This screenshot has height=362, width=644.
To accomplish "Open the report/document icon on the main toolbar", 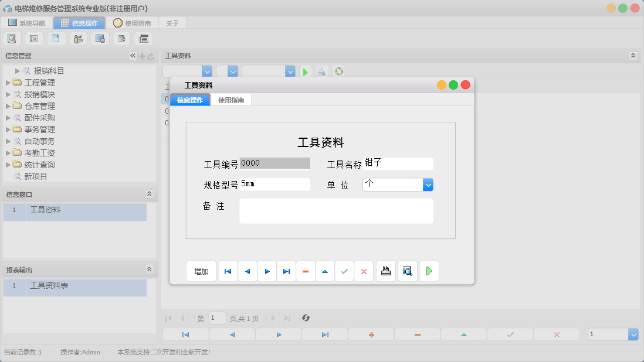I will (56, 38).
